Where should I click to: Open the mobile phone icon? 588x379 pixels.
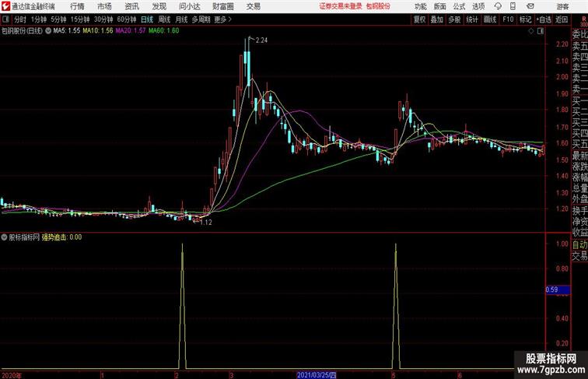click(513, 6)
